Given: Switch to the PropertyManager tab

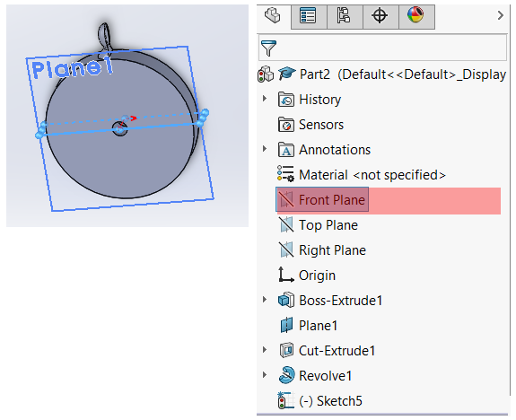Looking at the screenshot, I should [309, 16].
